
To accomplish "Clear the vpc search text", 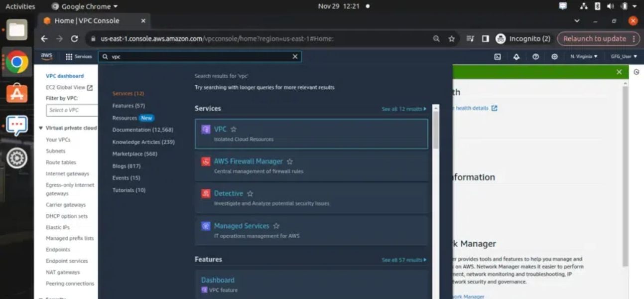I will tap(295, 57).
